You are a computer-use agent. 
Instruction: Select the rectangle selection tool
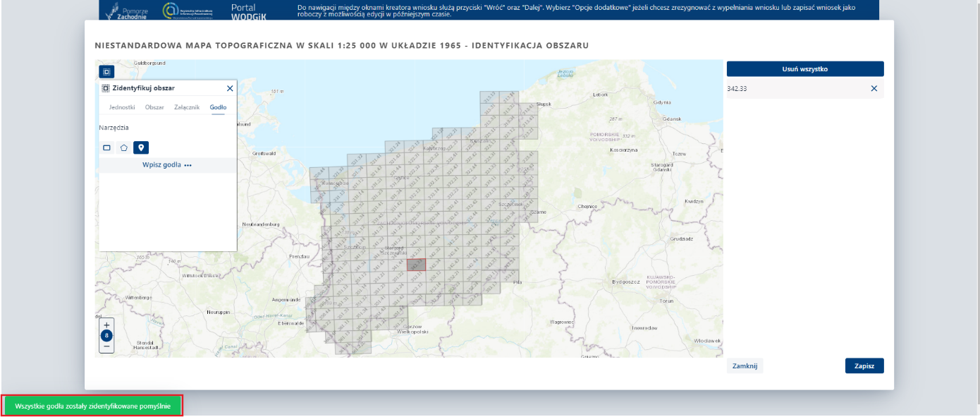[x=107, y=147]
